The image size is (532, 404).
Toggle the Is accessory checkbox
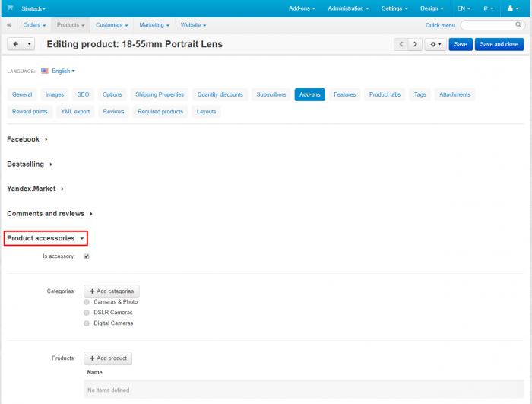point(87,256)
